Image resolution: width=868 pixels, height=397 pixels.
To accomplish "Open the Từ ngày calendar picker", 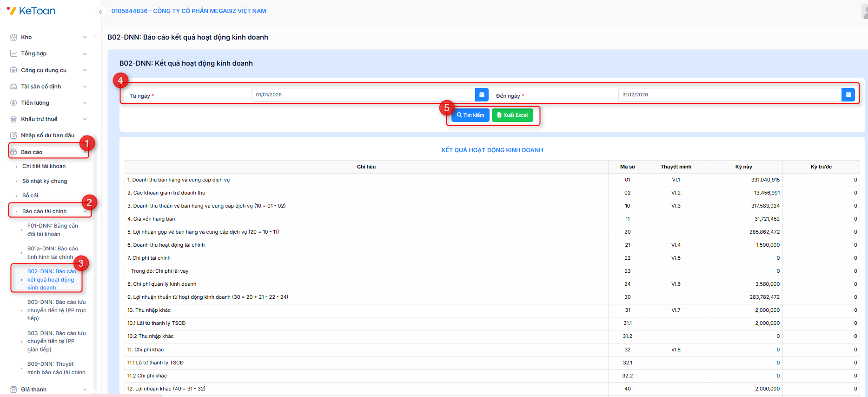I will point(482,94).
